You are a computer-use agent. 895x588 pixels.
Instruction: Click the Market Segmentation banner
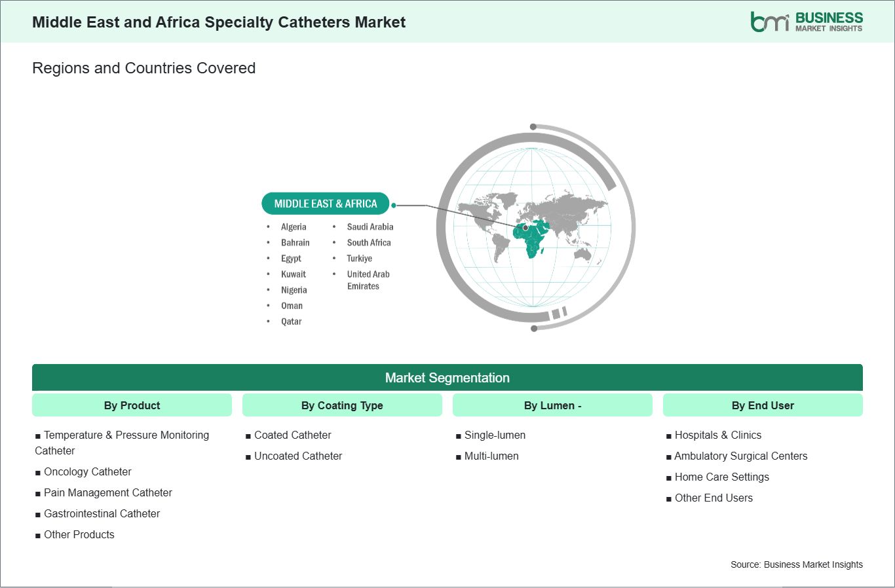click(447, 378)
